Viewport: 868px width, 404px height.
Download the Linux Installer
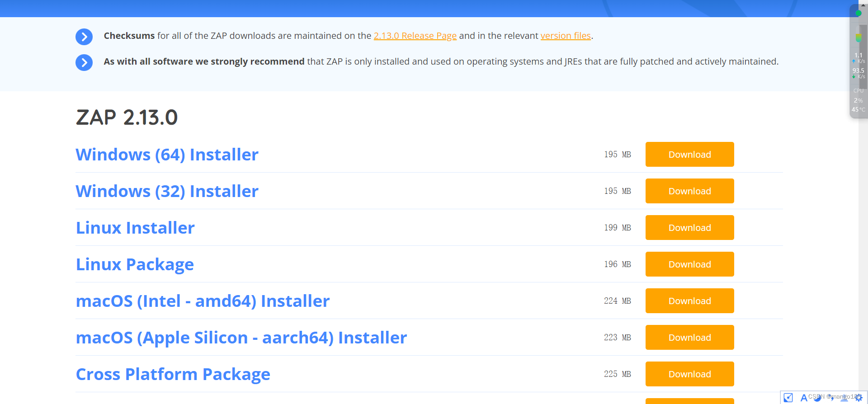click(x=689, y=228)
